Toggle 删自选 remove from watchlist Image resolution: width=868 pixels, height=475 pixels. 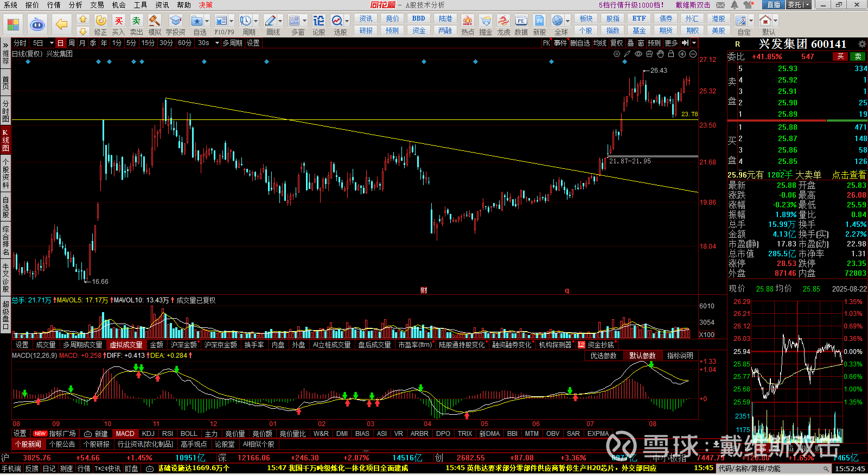click(x=580, y=43)
